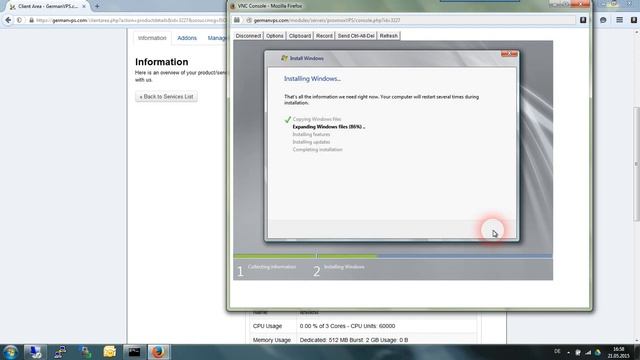Close the Client Area browser tab

pyautogui.click(x=84, y=7)
